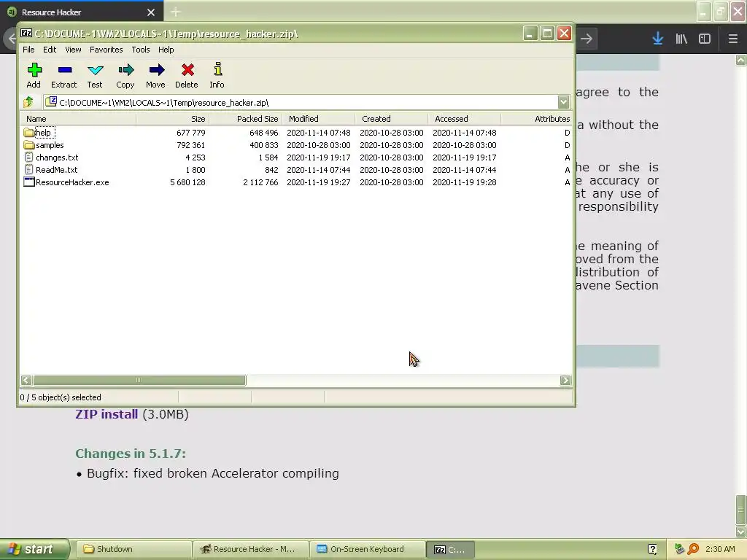Click the 7-Zip window title icon
This screenshot has width=747, height=560.
(26, 34)
